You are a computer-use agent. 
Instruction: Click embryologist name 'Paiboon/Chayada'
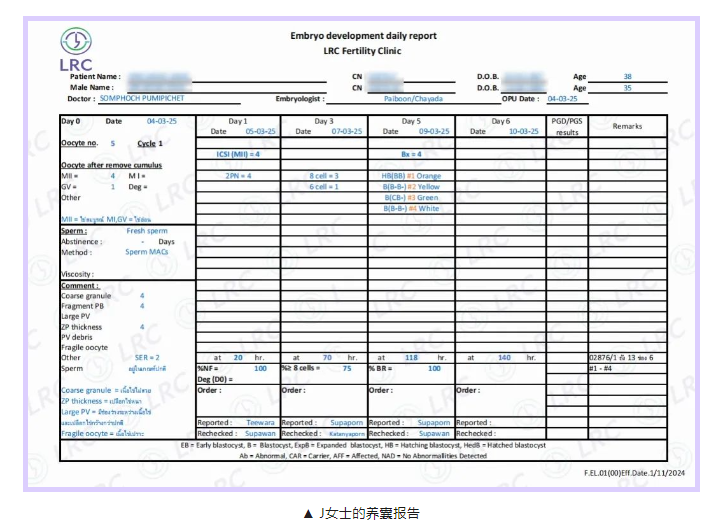413,99
